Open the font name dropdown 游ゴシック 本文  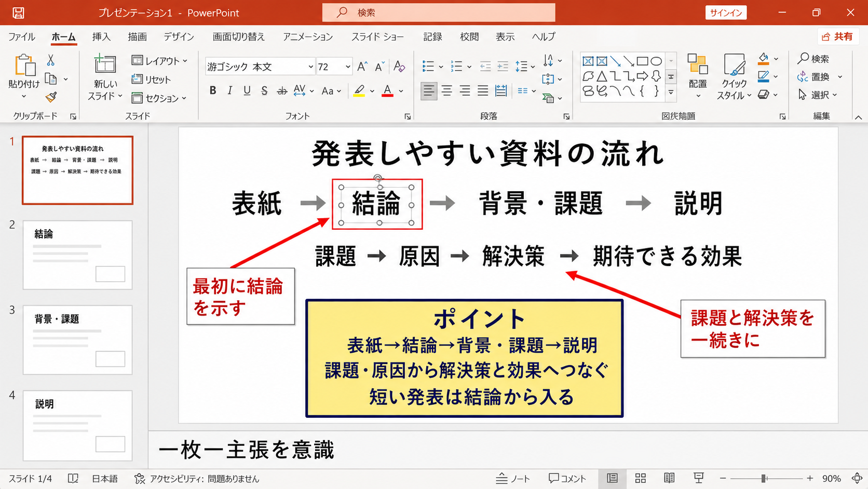tap(311, 67)
